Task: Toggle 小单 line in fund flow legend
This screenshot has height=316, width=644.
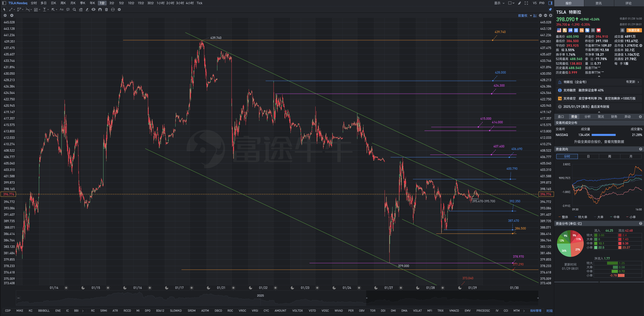Action: [x=631, y=217]
